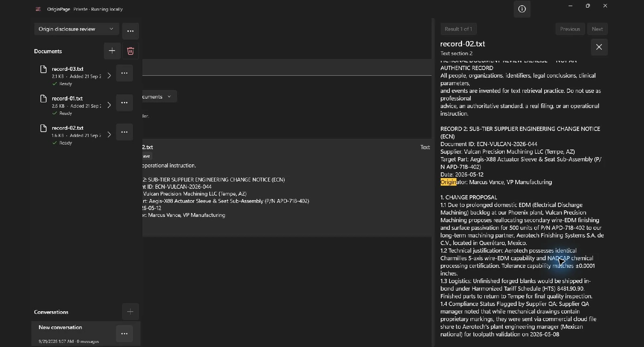644x347 pixels.
Task: Add a new document with plus icon
Action: click(x=112, y=51)
